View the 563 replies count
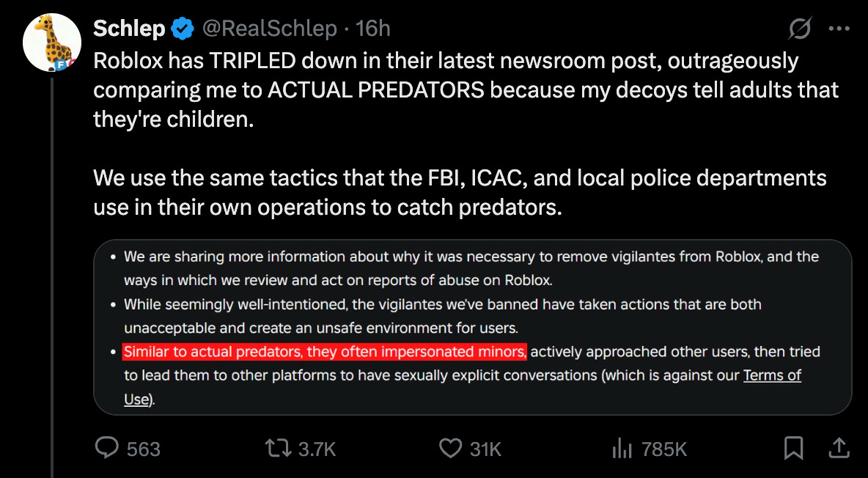 (x=144, y=449)
